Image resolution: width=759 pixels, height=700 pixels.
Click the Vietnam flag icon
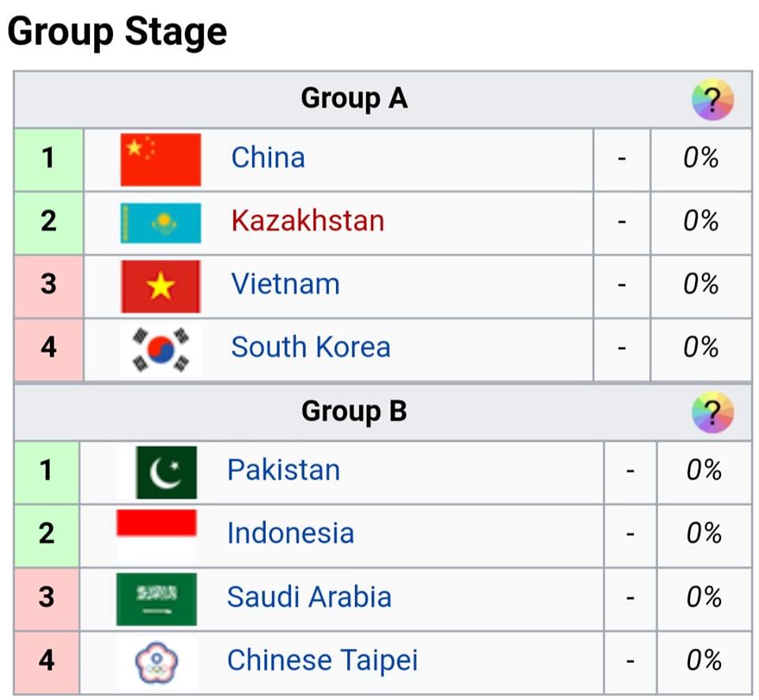[160, 286]
